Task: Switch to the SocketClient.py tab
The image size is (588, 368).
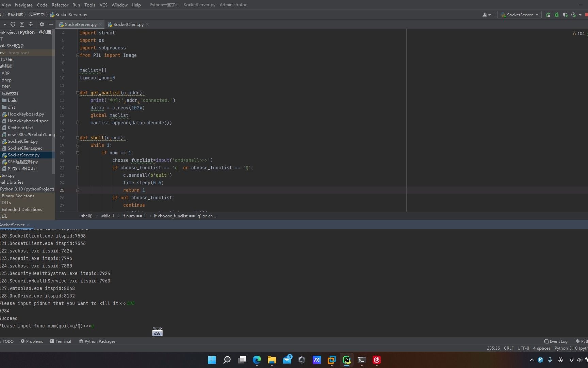Action: (128, 24)
